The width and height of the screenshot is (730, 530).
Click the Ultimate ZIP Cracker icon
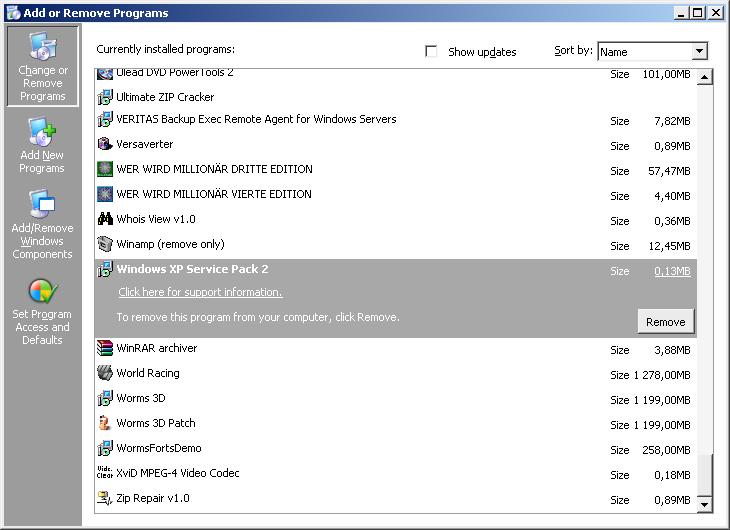point(105,97)
